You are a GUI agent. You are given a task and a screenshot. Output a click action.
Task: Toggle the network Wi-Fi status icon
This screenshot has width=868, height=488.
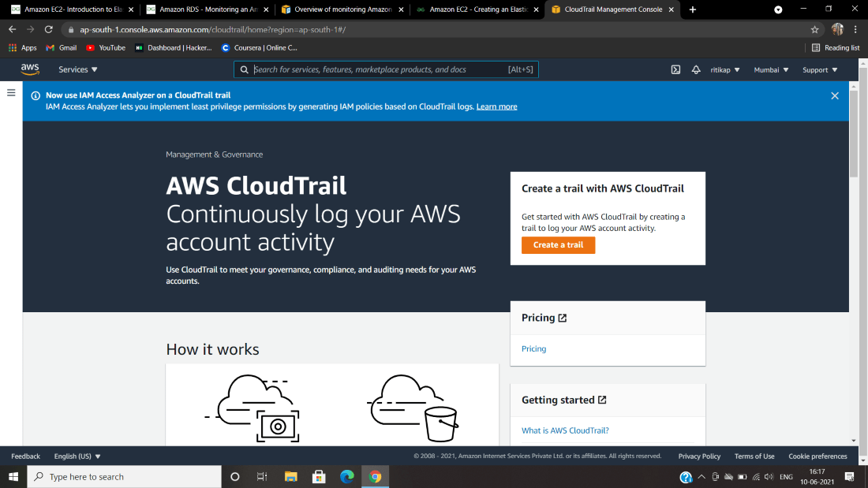(x=756, y=476)
